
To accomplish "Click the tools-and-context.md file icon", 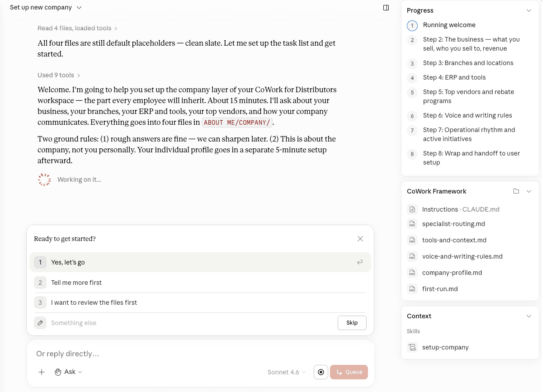I will click(412, 240).
